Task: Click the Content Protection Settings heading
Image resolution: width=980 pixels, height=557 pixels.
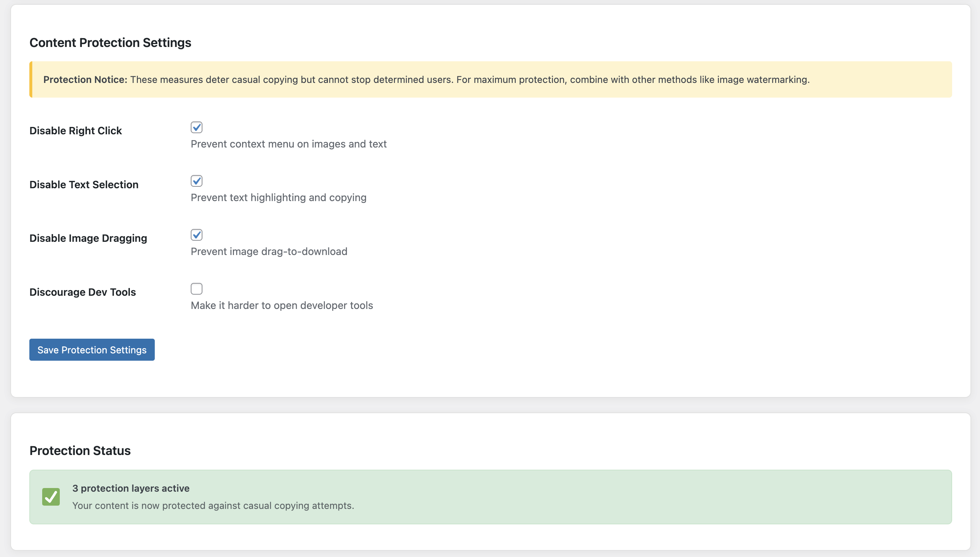Action: (x=110, y=43)
